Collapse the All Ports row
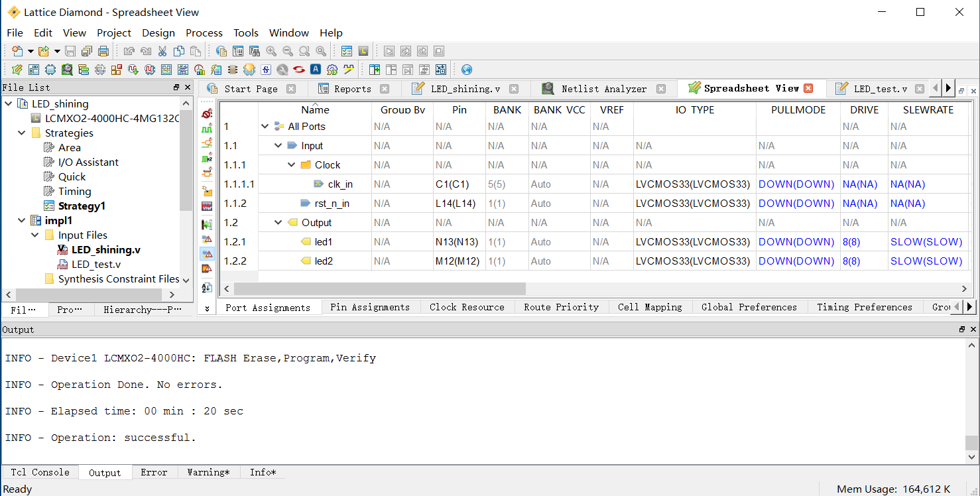 [x=265, y=126]
